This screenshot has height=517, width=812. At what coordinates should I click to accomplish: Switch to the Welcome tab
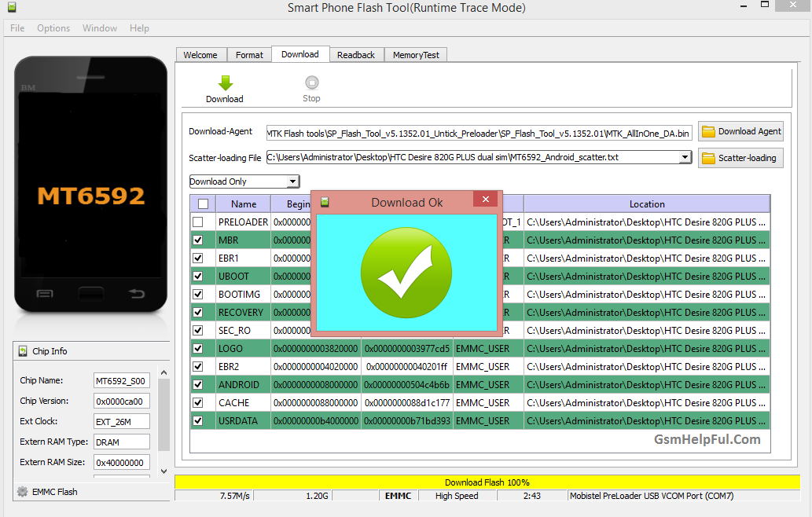(x=200, y=55)
